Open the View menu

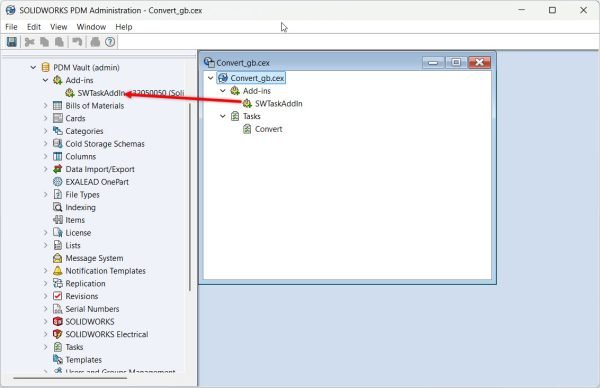(59, 27)
